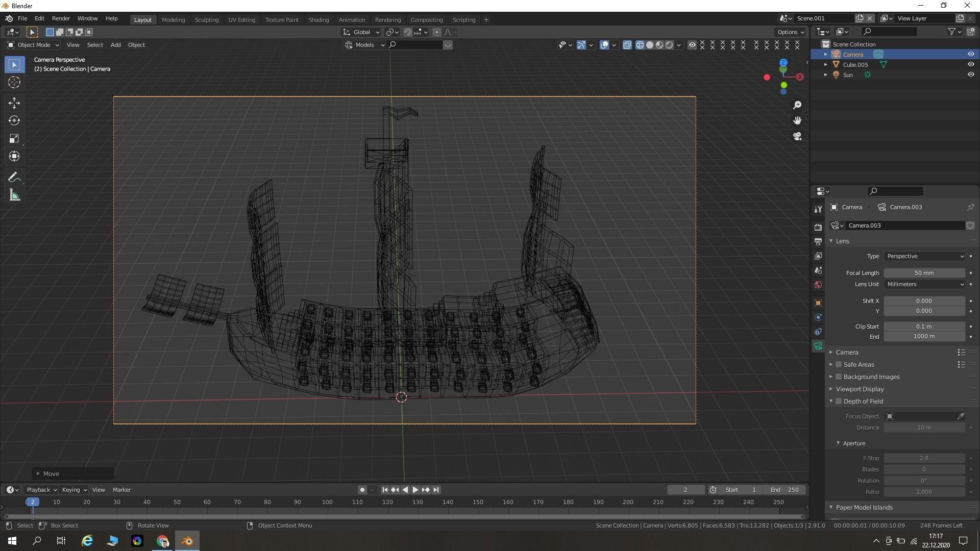Switch to the Scripting workspace tab
Screen dimensions: 980x551
coord(463,19)
